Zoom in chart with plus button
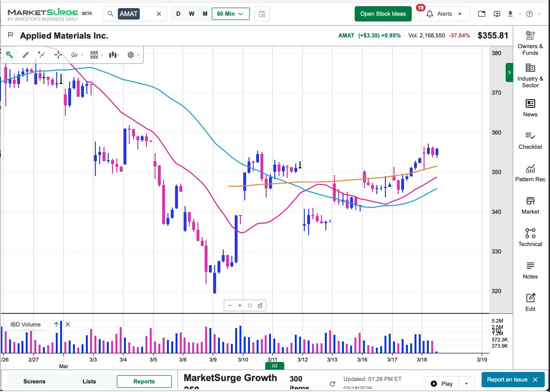 (240, 305)
